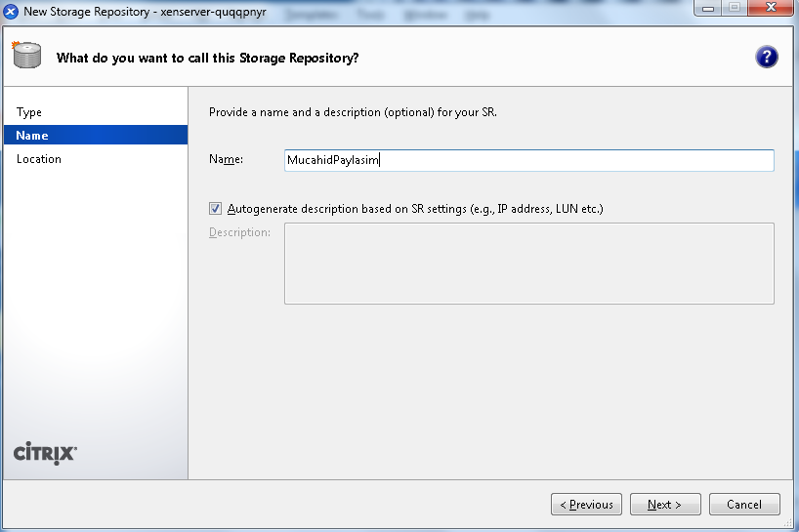Click the 'Description:' label

[239, 232]
